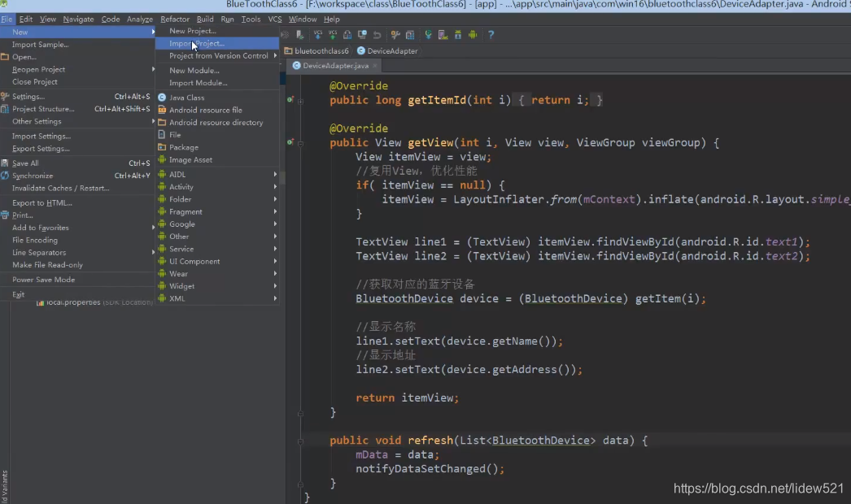Click New Project menu item
Screen dimensions: 851x504
click(x=217, y=31)
